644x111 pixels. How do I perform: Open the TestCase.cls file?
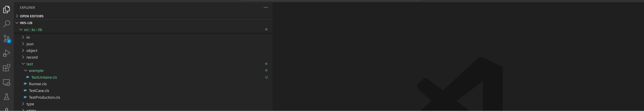point(39,91)
